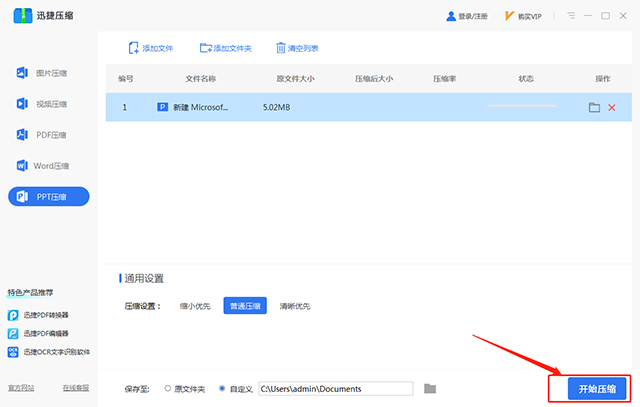Visit the 官方网站 official website link
The height and width of the screenshot is (407, 640).
pos(21,388)
